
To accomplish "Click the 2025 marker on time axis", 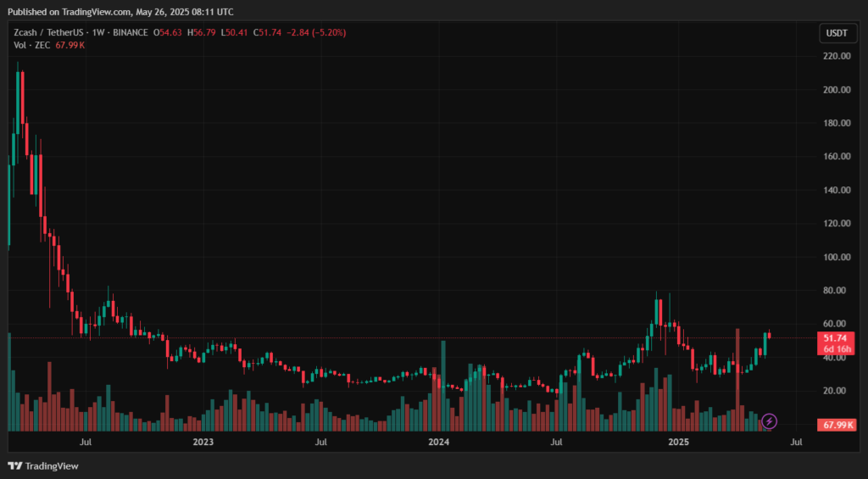I will click(x=678, y=442).
